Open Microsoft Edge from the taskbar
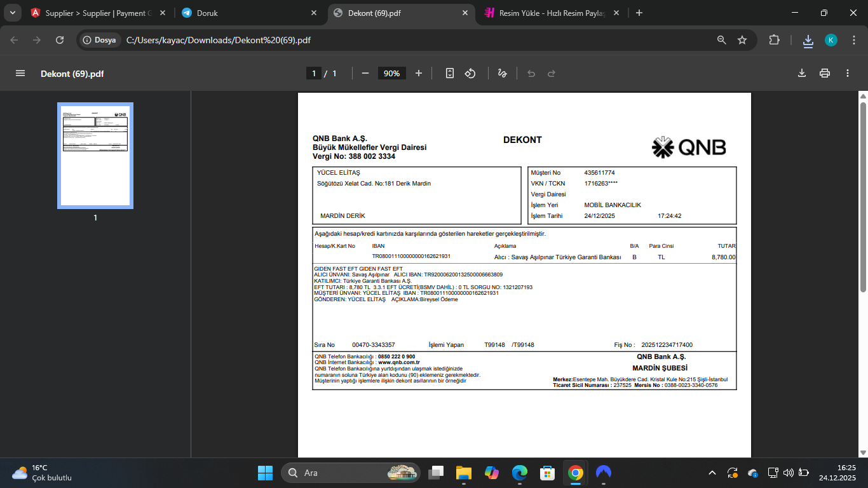The image size is (868, 488). pos(520,473)
